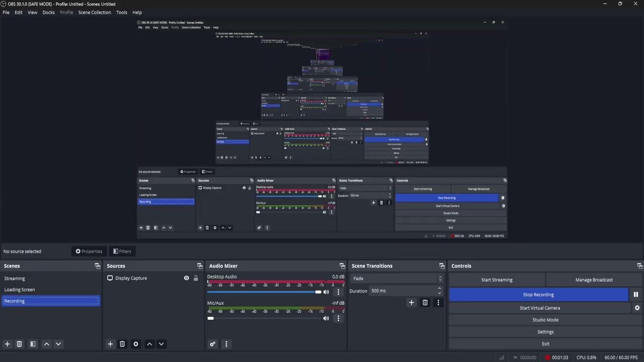
Task: Open Settings from Controls dock
Action: point(545,332)
